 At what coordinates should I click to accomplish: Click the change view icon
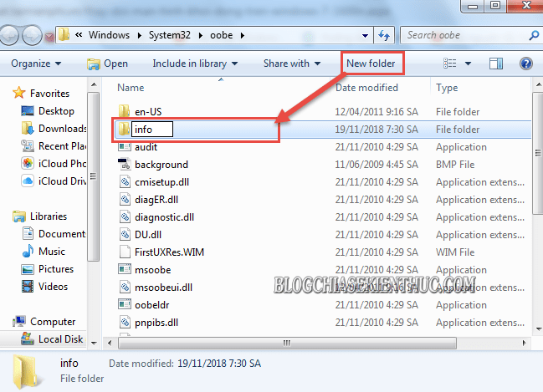449,64
